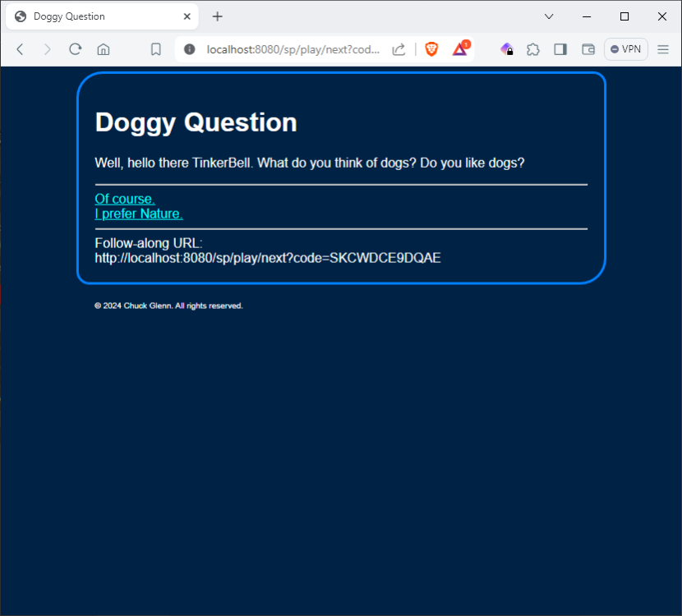The height and width of the screenshot is (616, 682).
Task: View site information icon in address bar
Action: click(190, 49)
